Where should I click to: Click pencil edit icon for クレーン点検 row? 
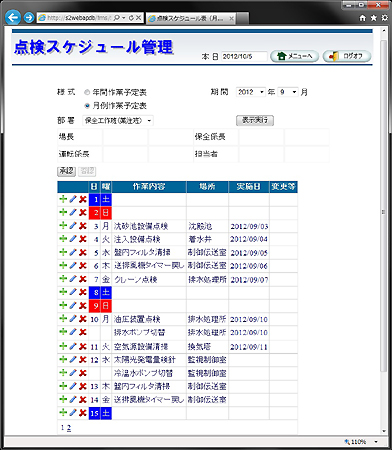73,279
